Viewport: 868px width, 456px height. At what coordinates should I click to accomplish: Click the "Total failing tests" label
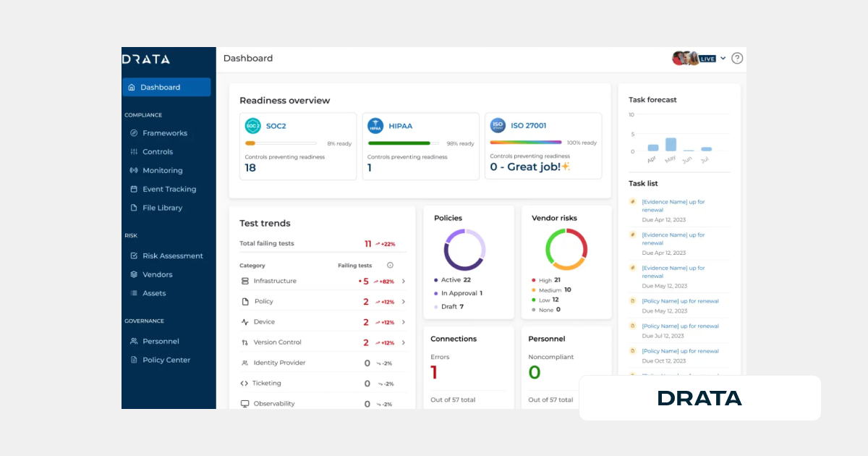267,244
